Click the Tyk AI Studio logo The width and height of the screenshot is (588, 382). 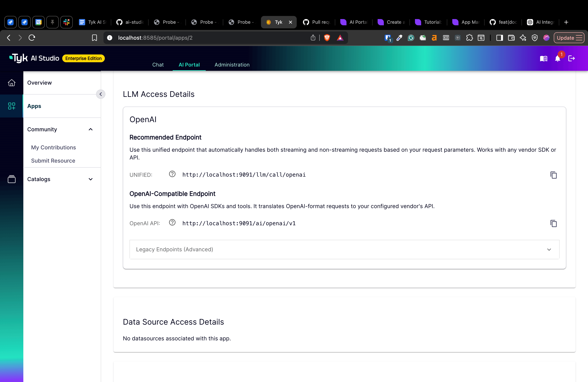point(34,58)
